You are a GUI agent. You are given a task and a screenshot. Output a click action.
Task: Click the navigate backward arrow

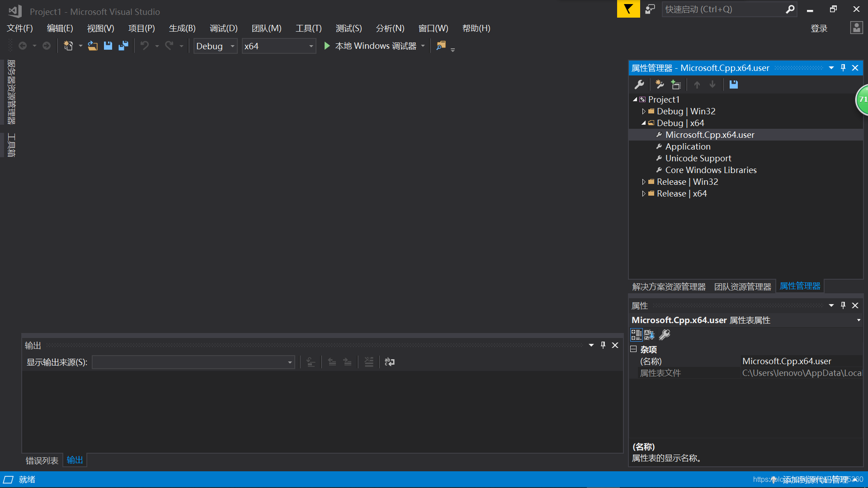point(23,46)
